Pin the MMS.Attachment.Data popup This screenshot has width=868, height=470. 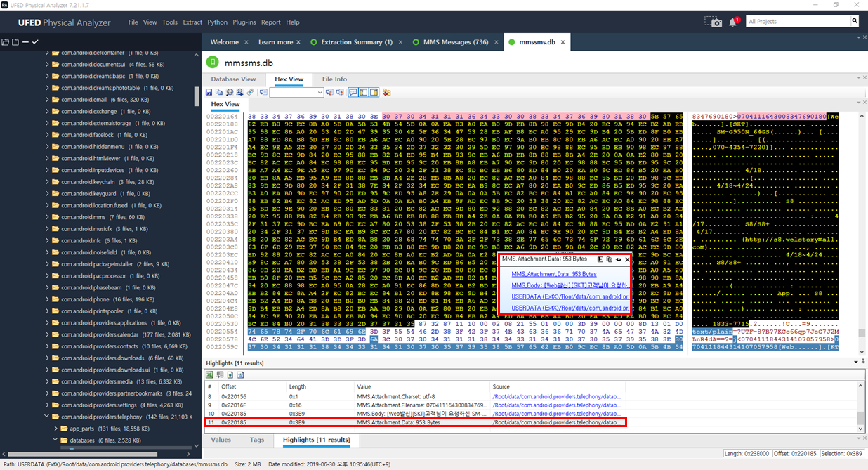click(x=618, y=259)
